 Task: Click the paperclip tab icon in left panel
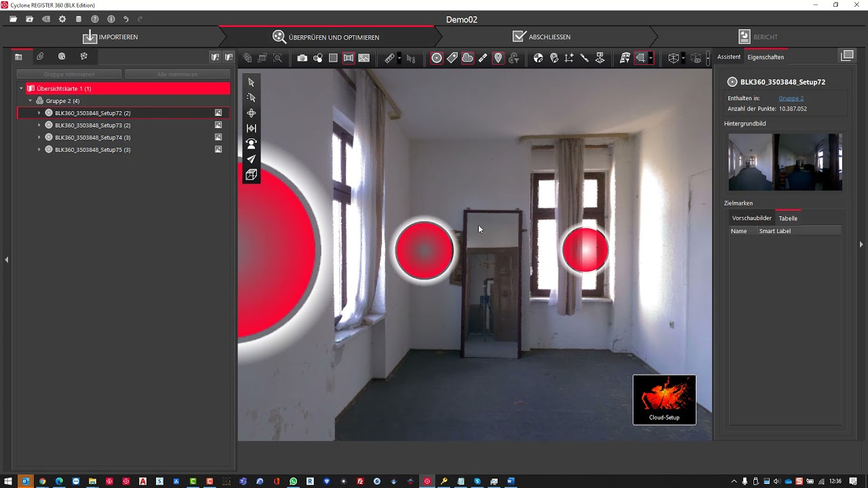pos(40,56)
